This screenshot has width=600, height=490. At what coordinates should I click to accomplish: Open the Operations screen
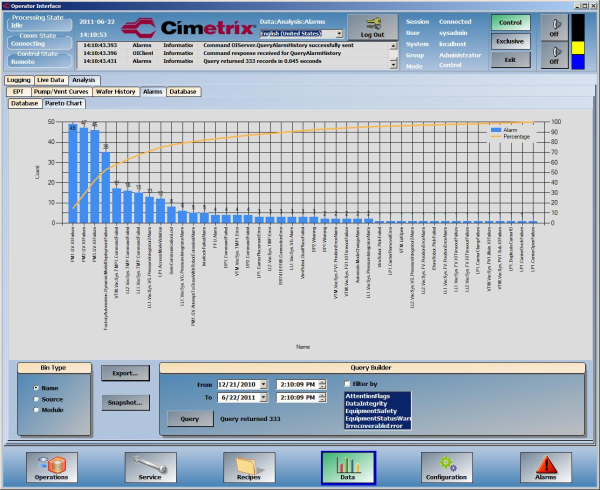coord(52,467)
